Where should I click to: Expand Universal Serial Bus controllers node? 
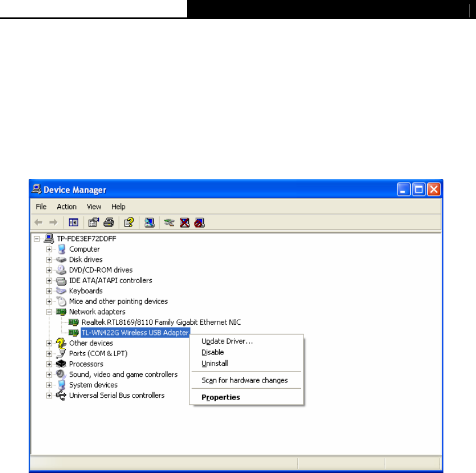point(49,395)
